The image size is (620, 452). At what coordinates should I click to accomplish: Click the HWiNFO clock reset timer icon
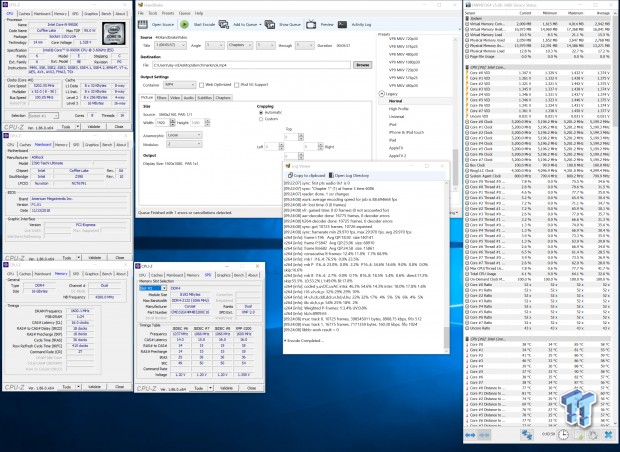pyautogui.click(x=563, y=435)
